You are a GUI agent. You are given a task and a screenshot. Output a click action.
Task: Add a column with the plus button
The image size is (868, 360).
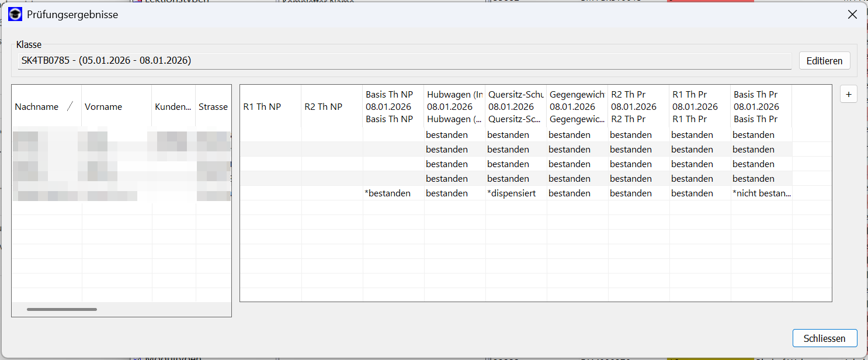point(848,94)
